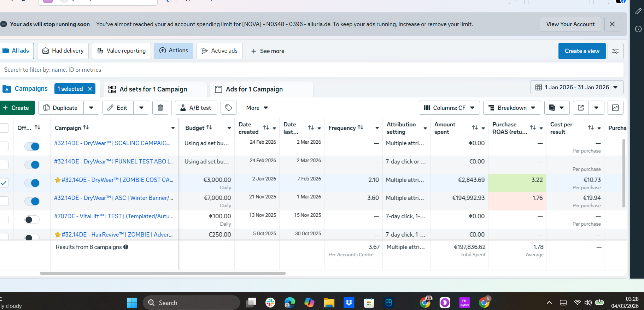Open the Edit options dropdown arrow

tap(141, 108)
